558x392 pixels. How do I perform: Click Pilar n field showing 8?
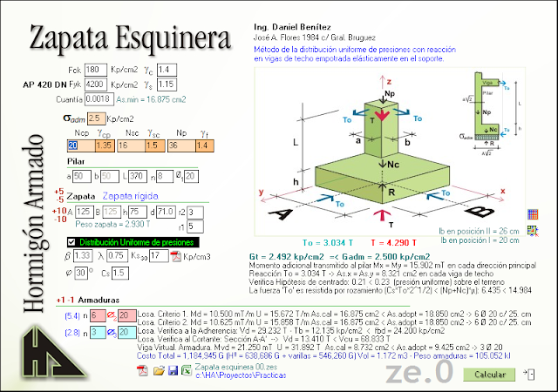coord(165,176)
